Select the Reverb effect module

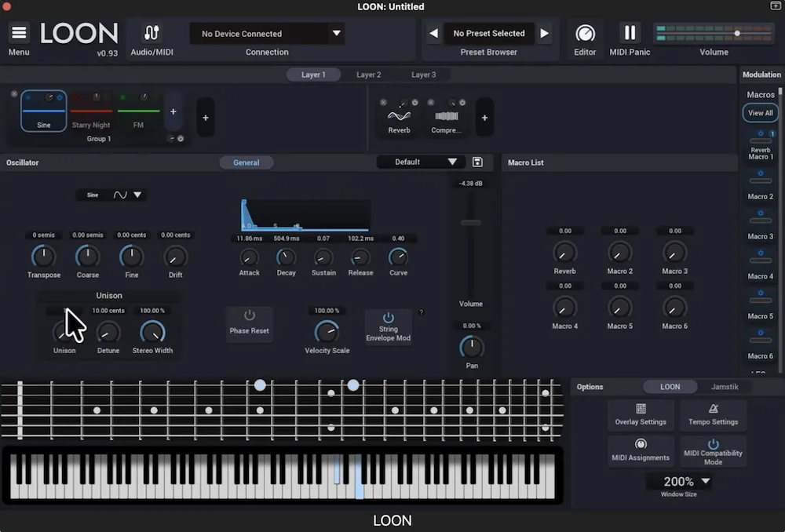tap(399, 118)
